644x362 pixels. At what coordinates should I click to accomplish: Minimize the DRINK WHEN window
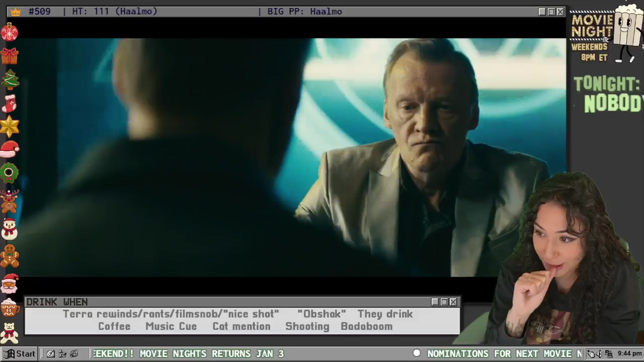[435, 302]
